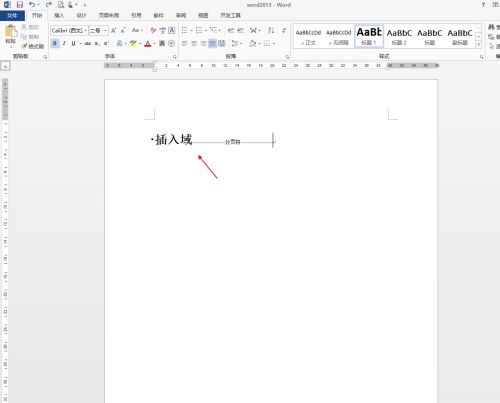This screenshot has width=500, height=403.
Task: Switch to the Design tab
Action: [81, 15]
